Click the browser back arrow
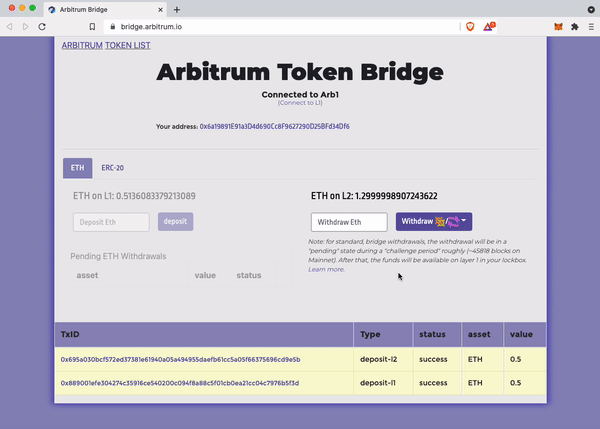 10,27
